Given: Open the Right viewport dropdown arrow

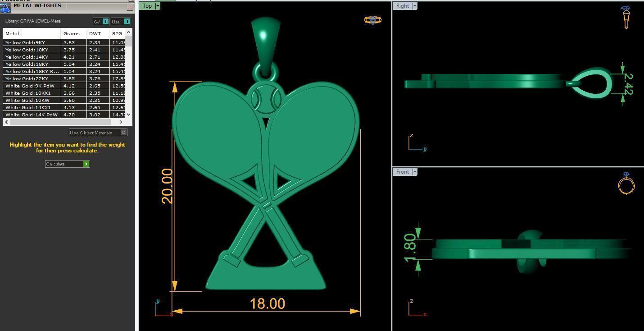Looking at the screenshot, I should (415, 6).
